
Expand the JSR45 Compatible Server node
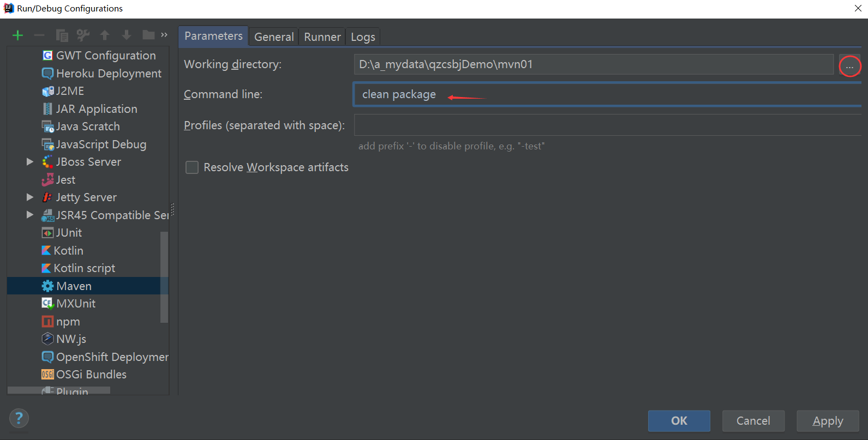[30, 215]
